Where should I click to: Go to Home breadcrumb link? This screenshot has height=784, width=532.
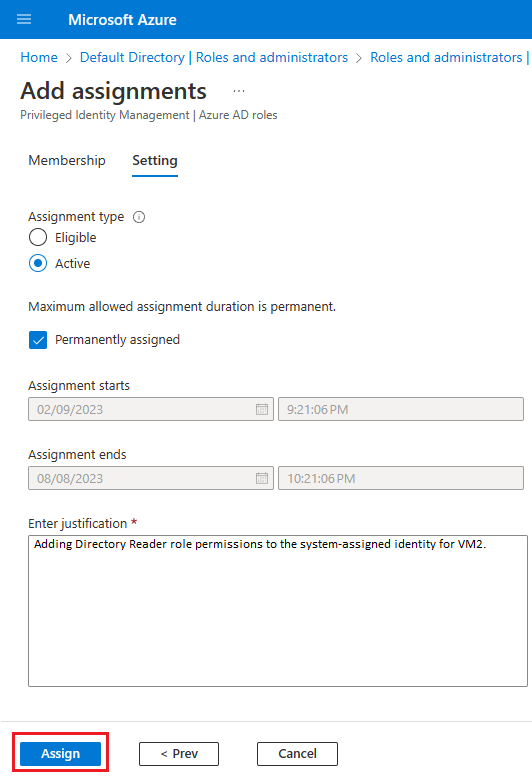[x=39, y=58]
